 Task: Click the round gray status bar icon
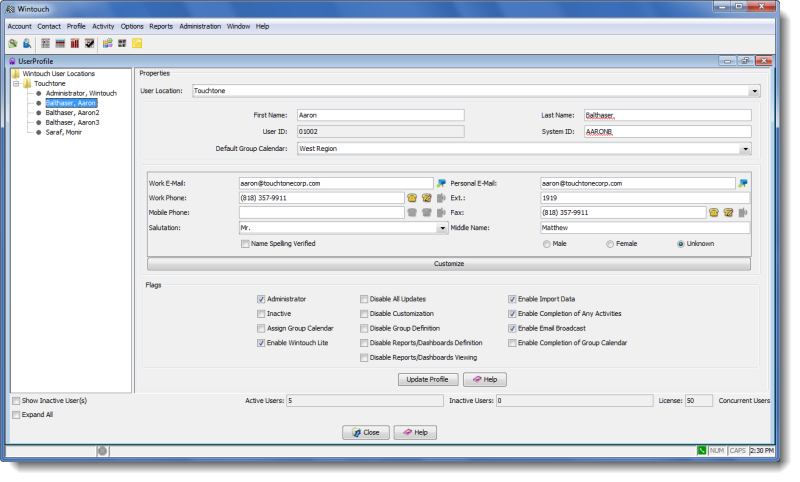pyautogui.click(x=103, y=452)
